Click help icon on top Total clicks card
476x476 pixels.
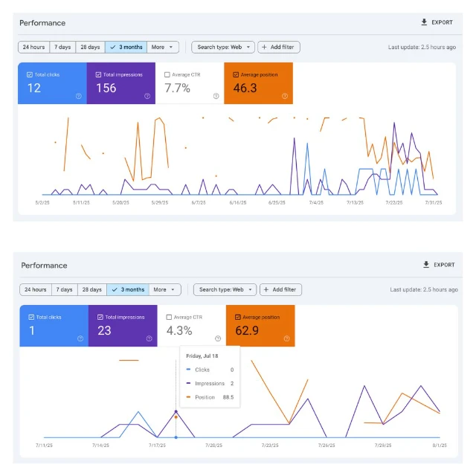(79, 96)
